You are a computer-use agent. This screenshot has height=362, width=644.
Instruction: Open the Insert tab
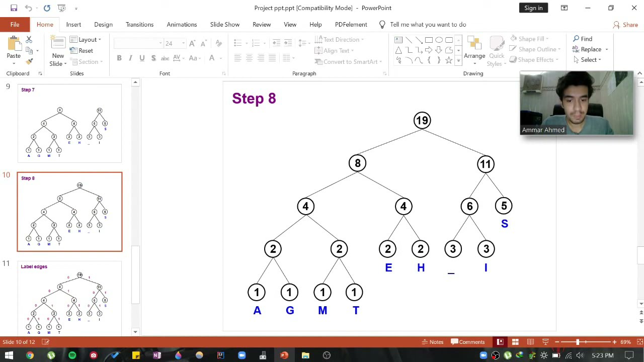pos(73,25)
